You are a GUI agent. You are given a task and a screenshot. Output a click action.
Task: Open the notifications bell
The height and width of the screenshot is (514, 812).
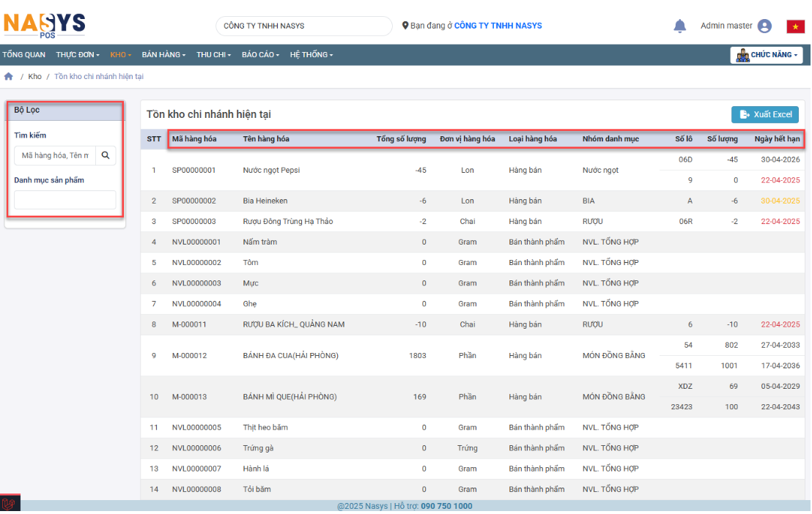679,26
